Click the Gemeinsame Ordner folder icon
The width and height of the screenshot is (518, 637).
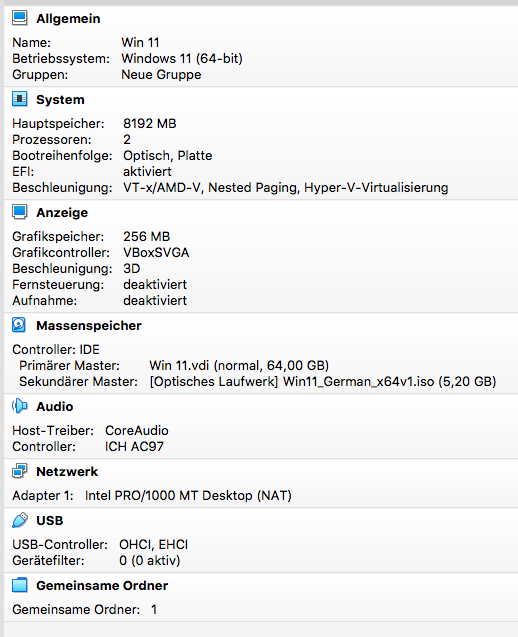point(20,585)
